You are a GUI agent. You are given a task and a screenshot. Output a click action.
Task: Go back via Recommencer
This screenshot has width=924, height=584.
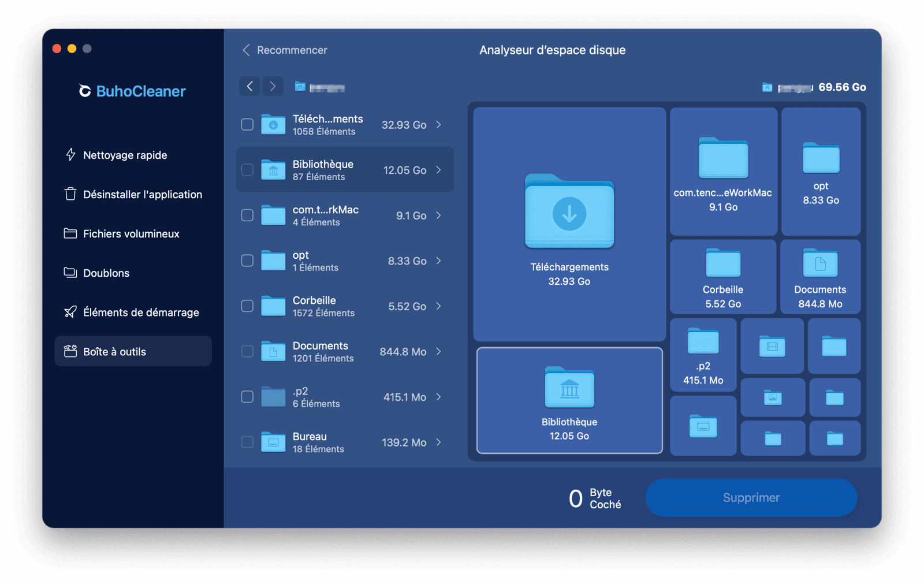point(292,50)
